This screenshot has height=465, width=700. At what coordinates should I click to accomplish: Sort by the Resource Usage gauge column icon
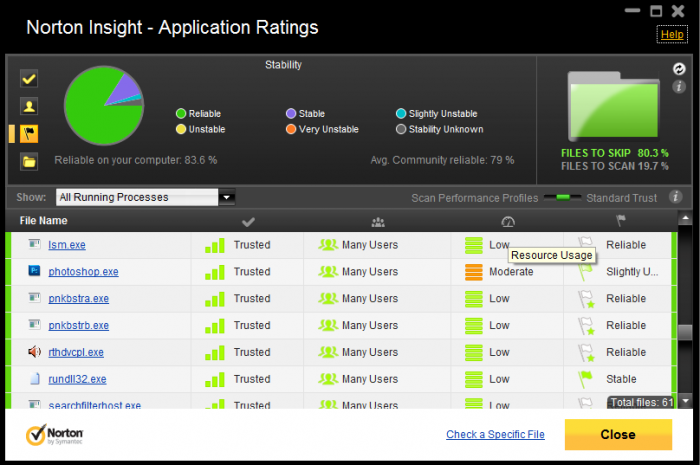[508, 221]
